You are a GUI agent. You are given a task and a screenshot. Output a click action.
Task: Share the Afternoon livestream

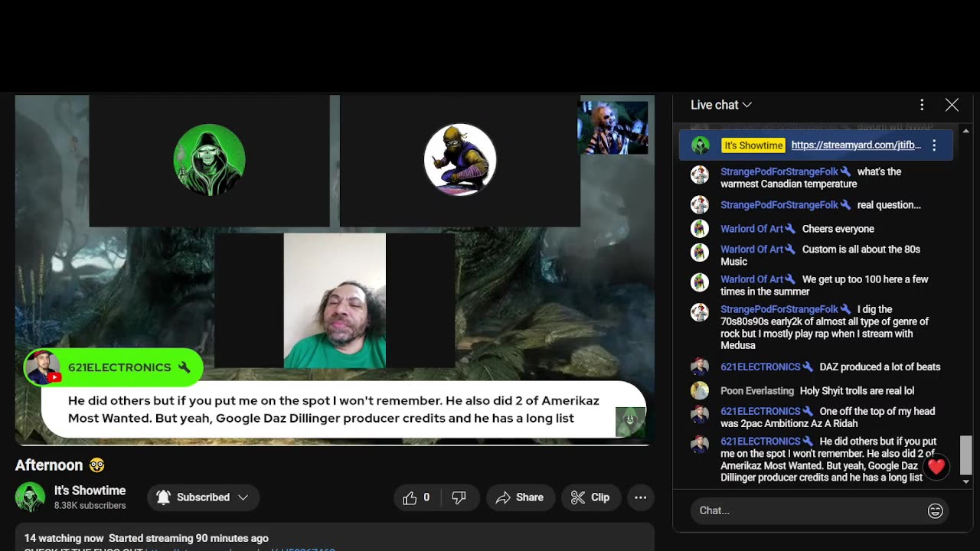pos(519,497)
